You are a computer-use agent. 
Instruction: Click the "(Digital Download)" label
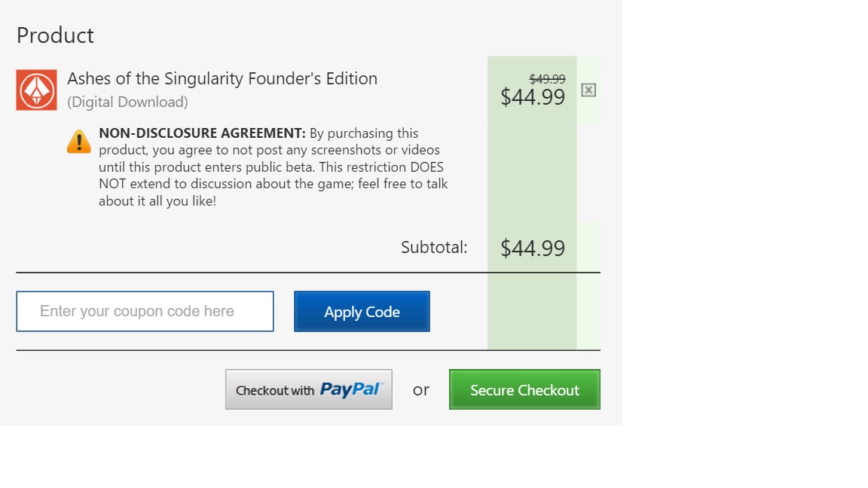point(127,102)
